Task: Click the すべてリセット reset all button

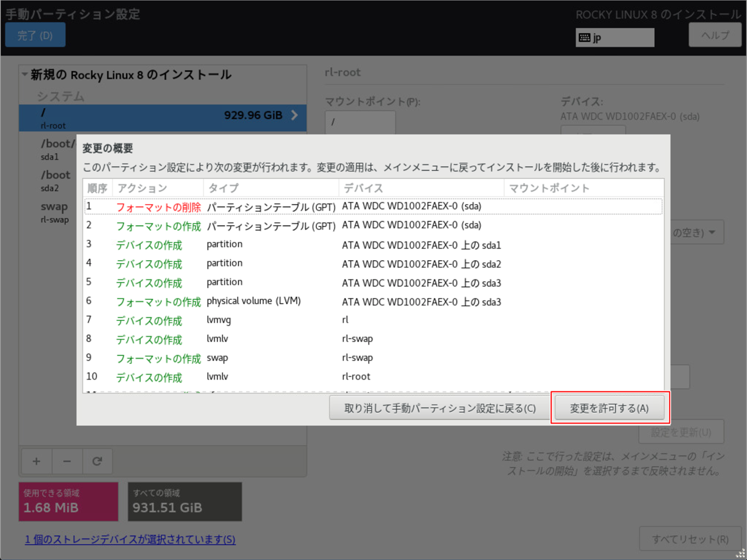Action: tap(690, 540)
